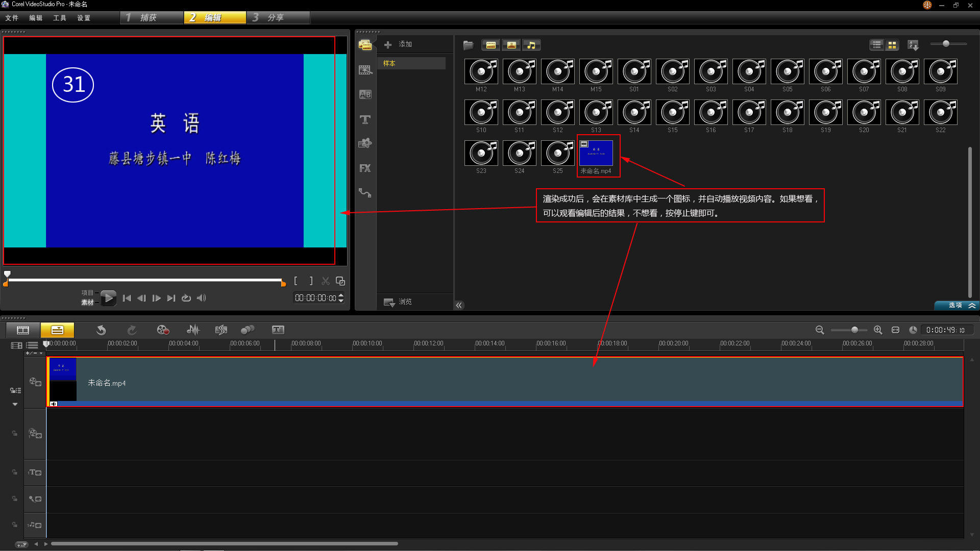Switch to Storyboard view
980x551 pixels.
23,330
